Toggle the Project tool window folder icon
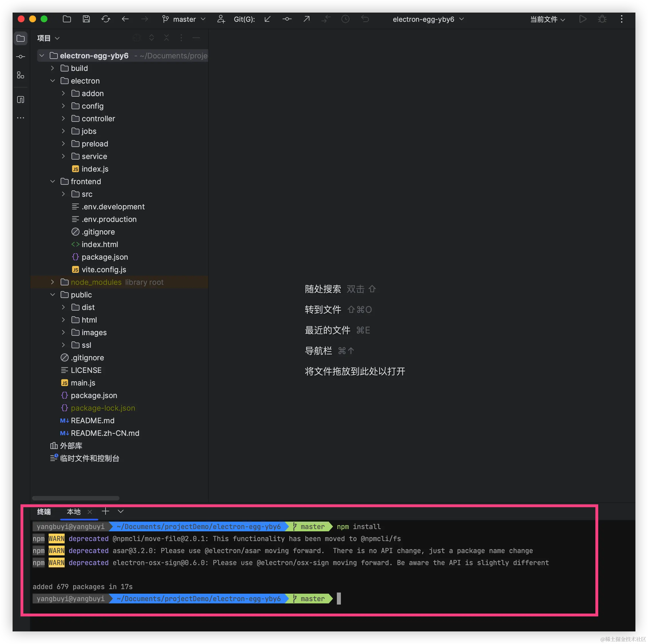 (x=21, y=38)
